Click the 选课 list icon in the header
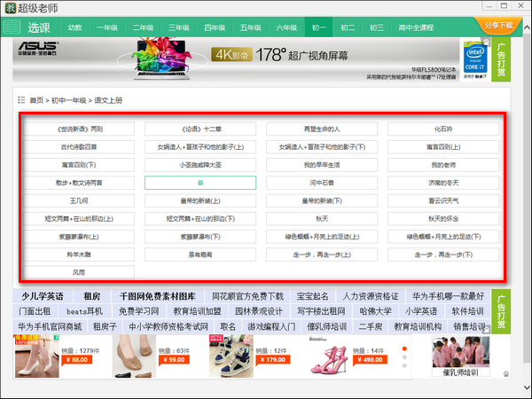The height and width of the screenshot is (399, 532). click(12, 27)
